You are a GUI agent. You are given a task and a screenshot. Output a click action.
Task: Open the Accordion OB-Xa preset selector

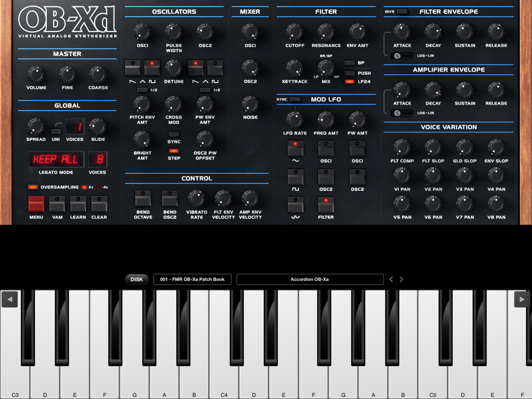310,279
